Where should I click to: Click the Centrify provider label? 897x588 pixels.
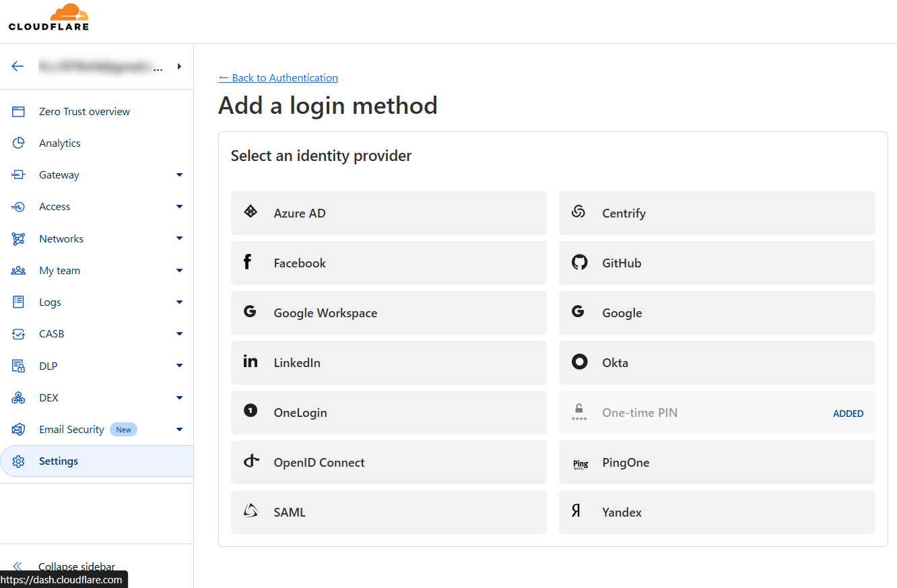coord(624,214)
